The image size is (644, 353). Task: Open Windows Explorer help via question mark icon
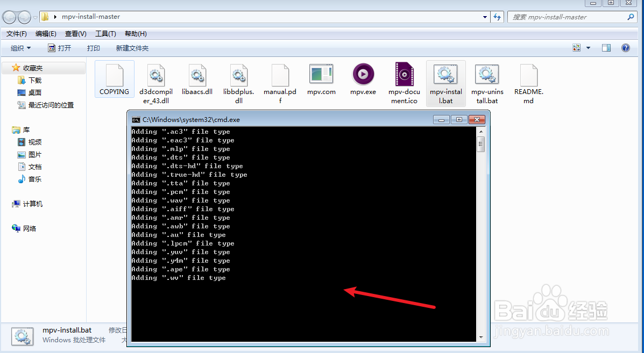(625, 48)
